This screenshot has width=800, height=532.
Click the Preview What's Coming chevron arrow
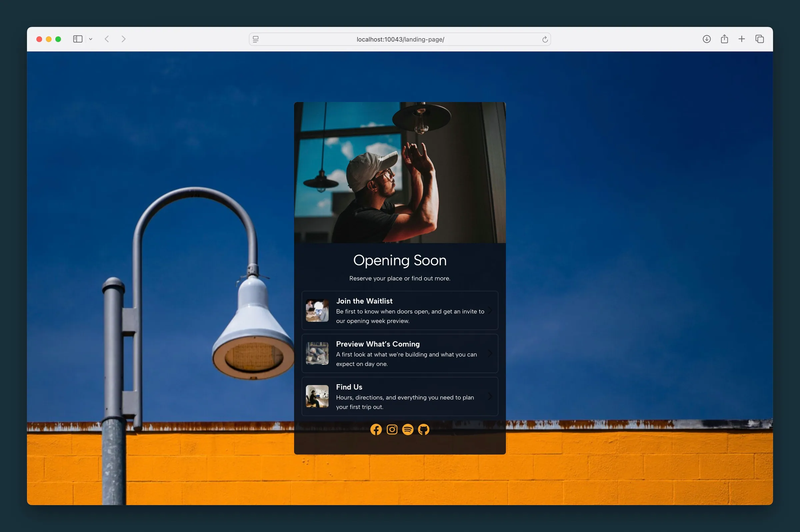(x=490, y=353)
